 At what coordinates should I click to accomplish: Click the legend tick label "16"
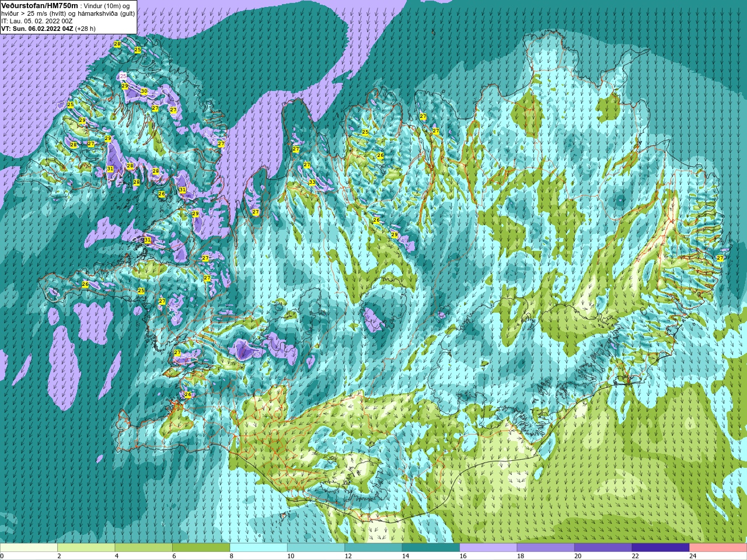click(x=463, y=556)
